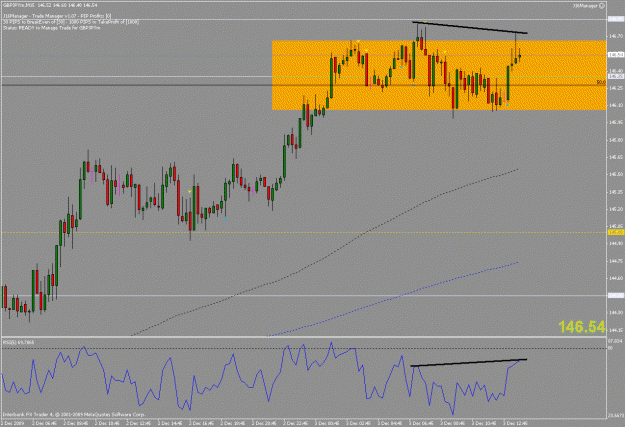Click the 2 Dec 22:45 time axis label
625x427 pixels.
tap(296, 423)
